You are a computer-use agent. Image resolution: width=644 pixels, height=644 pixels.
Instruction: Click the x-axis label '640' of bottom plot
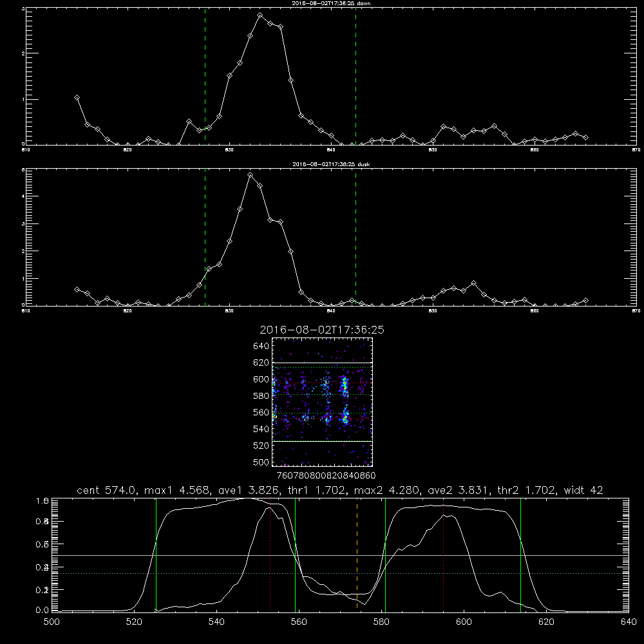(x=629, y=622)
